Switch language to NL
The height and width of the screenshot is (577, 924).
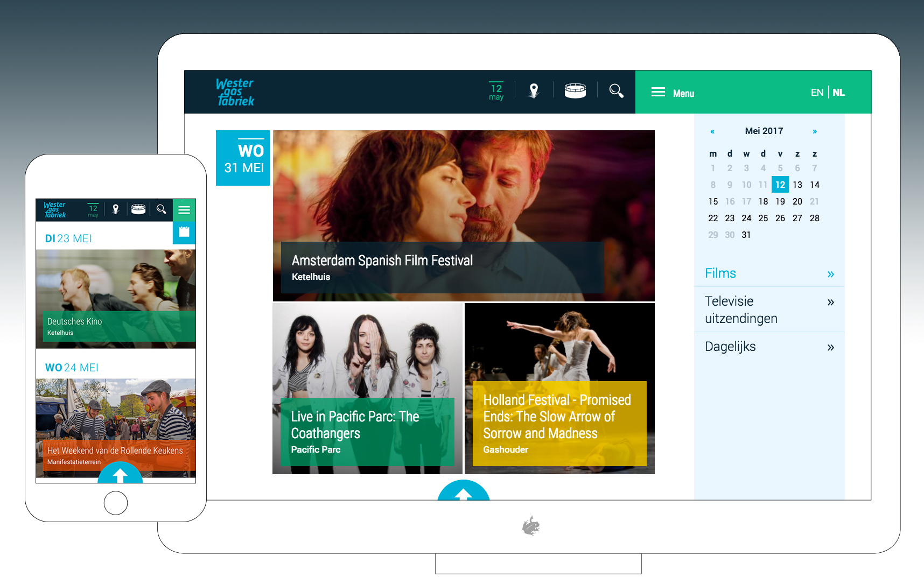click(x=838, y=93)
